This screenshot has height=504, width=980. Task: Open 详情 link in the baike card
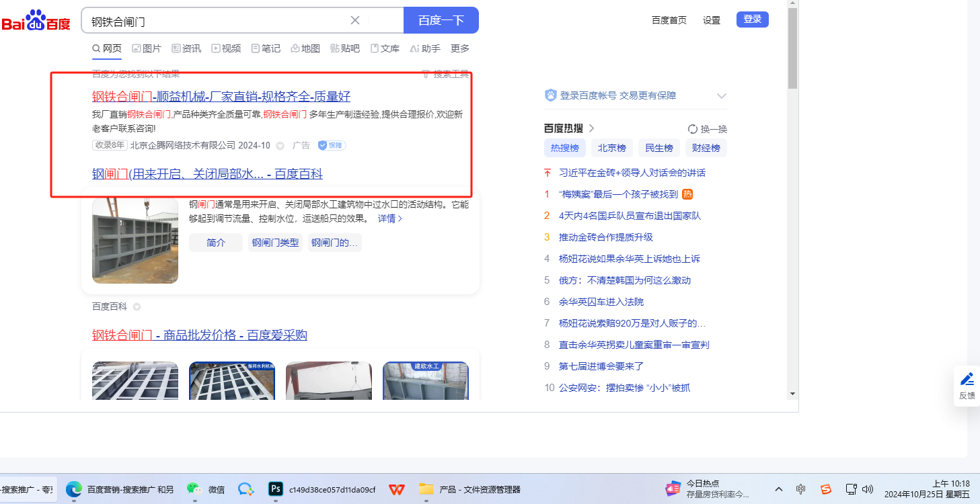pos(390,218)
